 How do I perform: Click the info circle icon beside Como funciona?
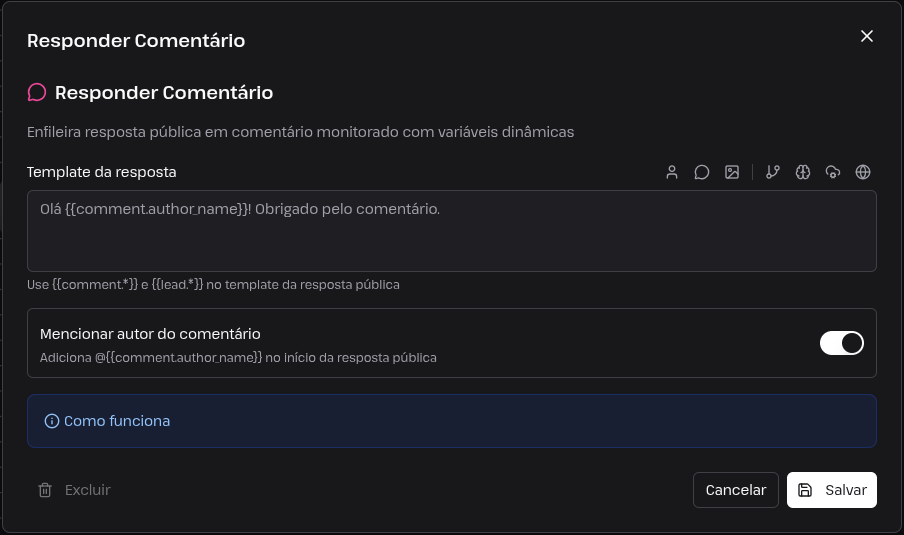point(52,421)
